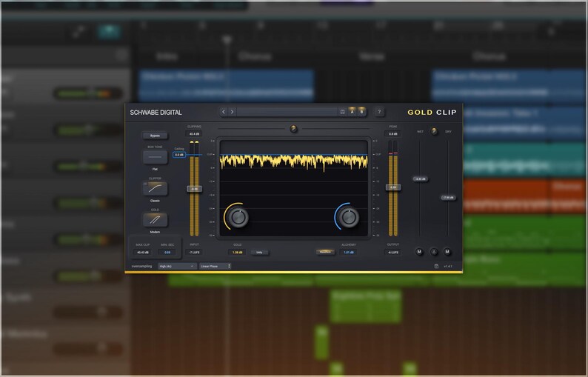Screen dimensions: 588x377
Task: Mute the wet signal with M button
Action: coord(419,252)
